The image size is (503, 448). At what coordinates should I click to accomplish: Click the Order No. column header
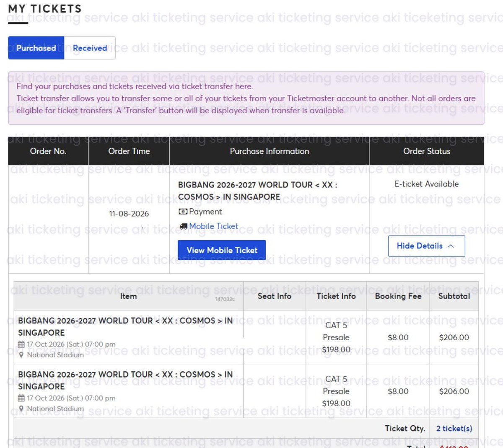[48, 151]
